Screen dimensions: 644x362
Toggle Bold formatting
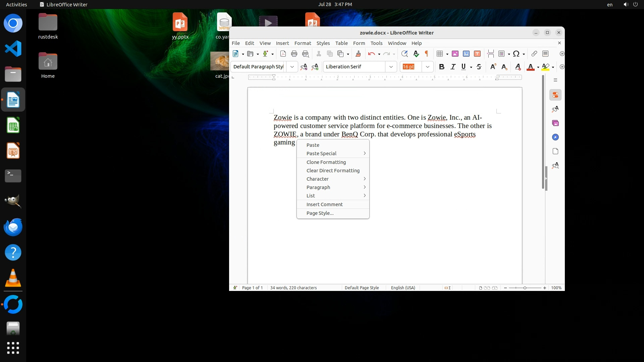[442, 67]
